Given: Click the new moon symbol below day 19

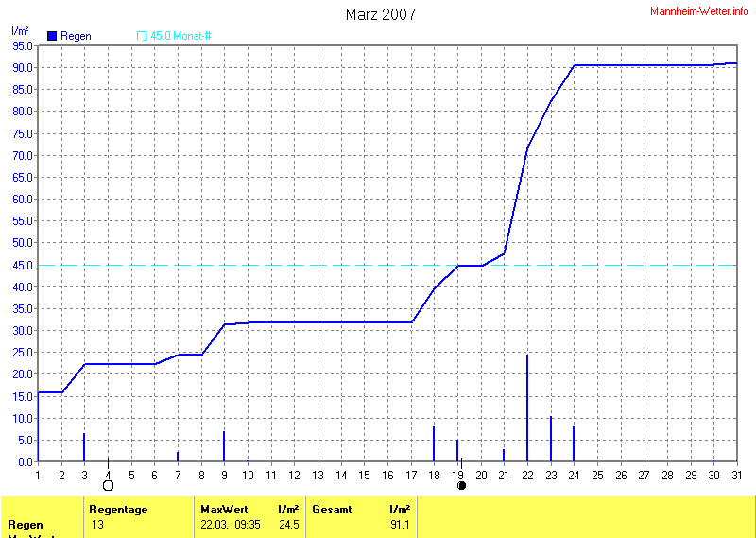Looking at the screenshot, I should pos(462,486).
